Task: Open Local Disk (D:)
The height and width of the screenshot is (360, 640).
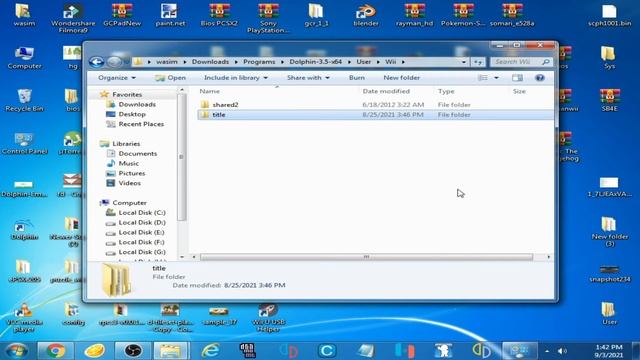Action: click(142, 222)
